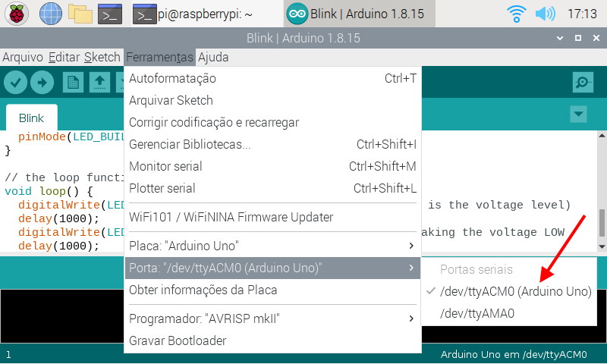
Task: Choose Gravar Bootloader
Action: (x=272, y=340)
